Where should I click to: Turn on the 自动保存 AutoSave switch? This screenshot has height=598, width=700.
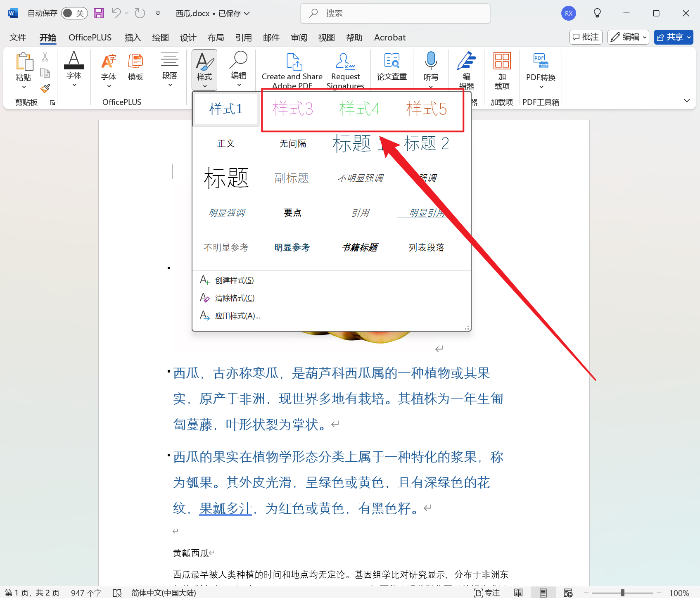[x=74, y=13]
